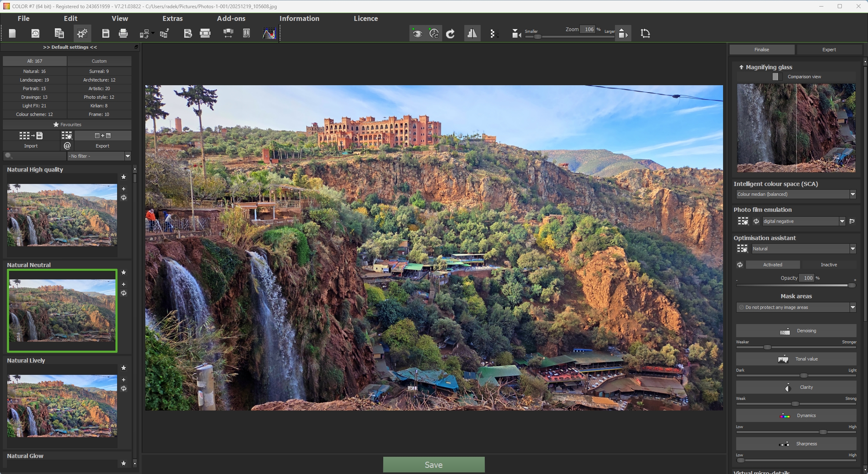The height and width of the screenshot is (474, 868).
Task: Click the Opacity slider track
Action: [x=794, y=286]
